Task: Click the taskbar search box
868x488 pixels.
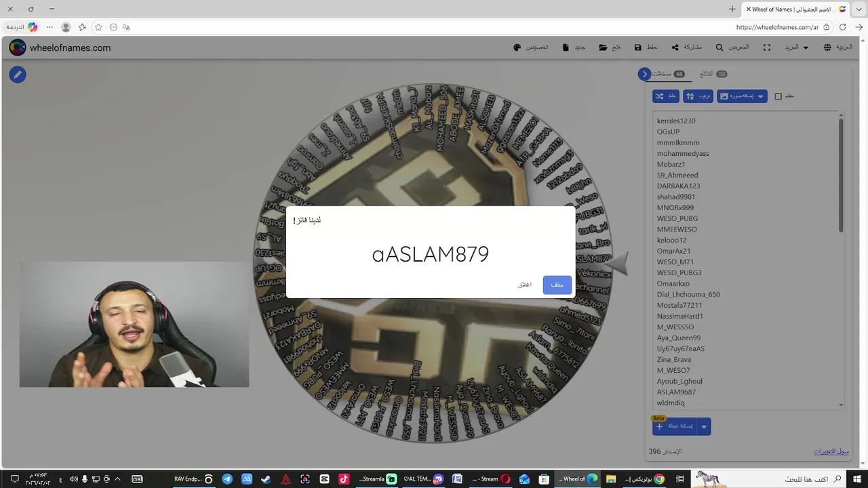Action: coord(769,479)
